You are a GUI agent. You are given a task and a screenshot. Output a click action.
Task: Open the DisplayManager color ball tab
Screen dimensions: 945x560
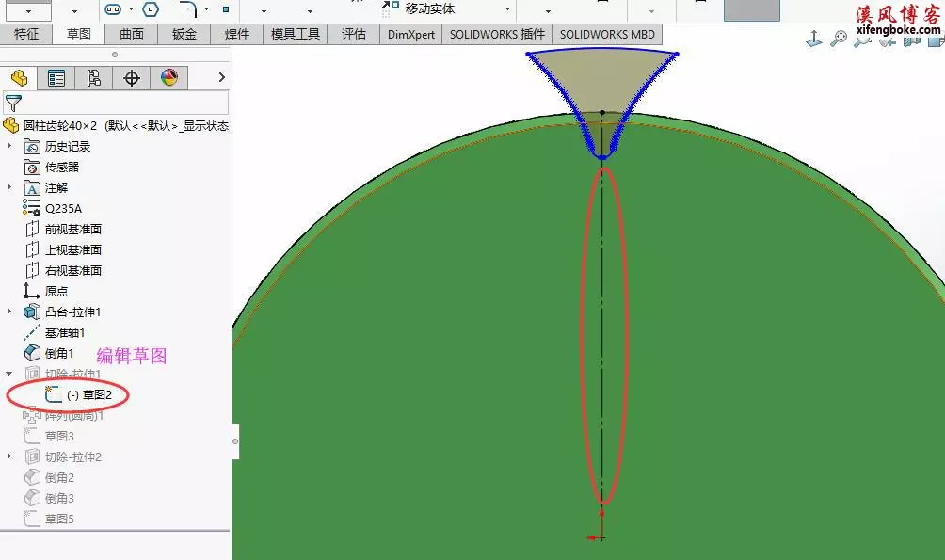coord(168,78)
